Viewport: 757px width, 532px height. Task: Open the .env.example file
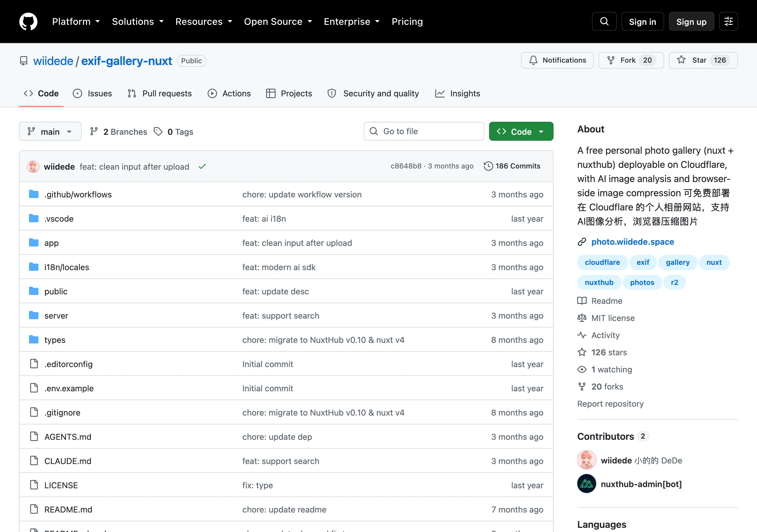[x=69, y=388]
